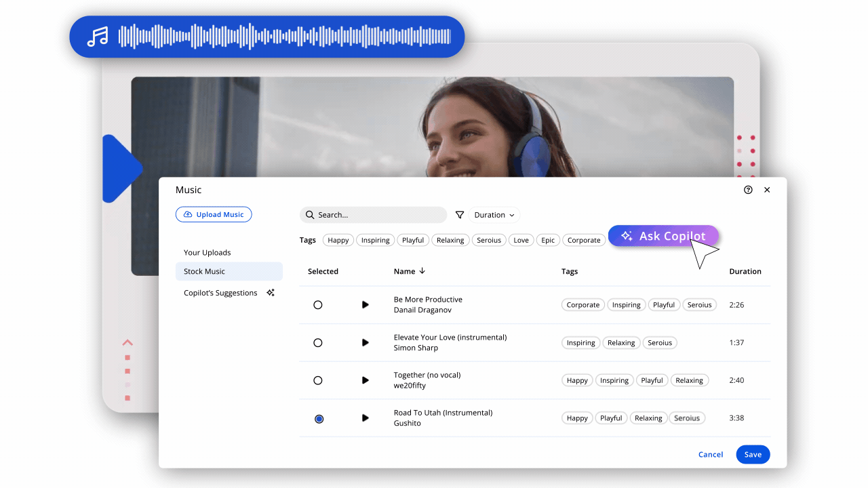Open the Duration dropdown
The height and width of the screenshot is (488, 868).
pyautogui.click(x=494, y=215)
